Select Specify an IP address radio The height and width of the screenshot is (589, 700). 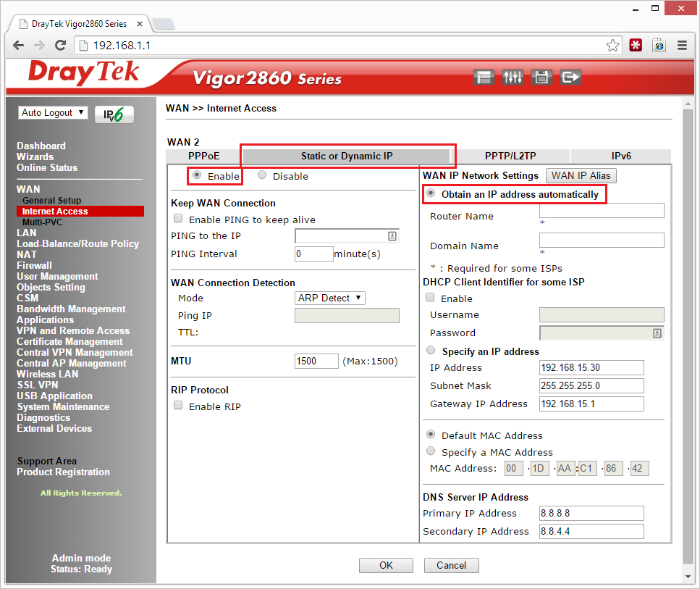tap(431, 351)
